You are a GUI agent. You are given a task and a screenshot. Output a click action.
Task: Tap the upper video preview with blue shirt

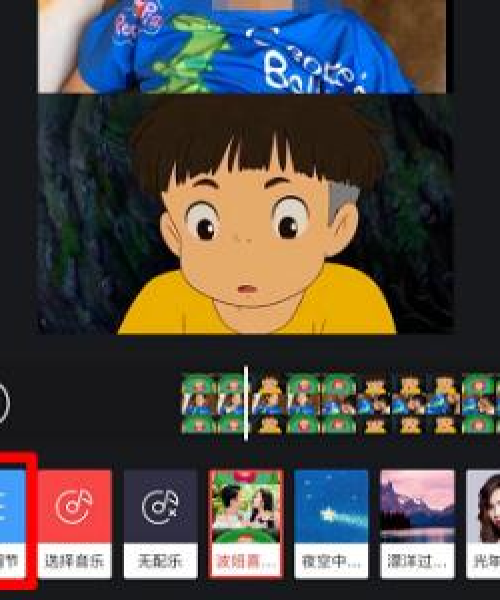tap(242, 46)
